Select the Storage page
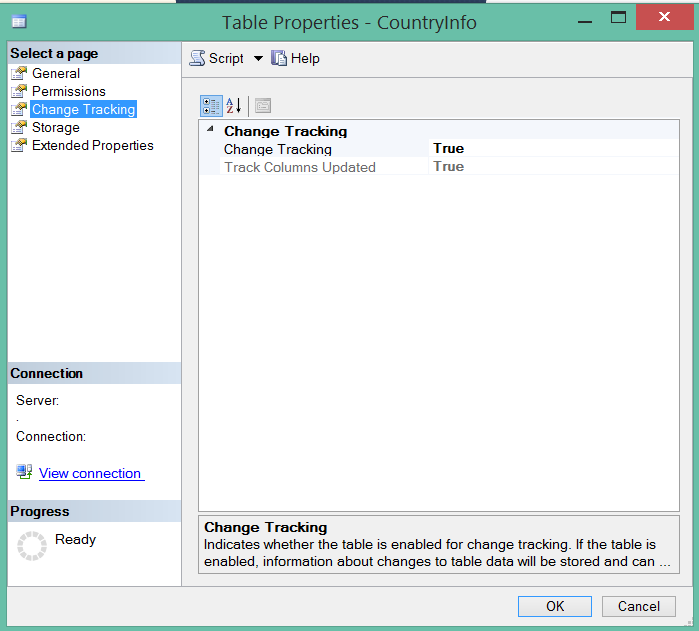The width and height of the screenshot is (699, 631). pyautogui.click(x=56, y=128)
